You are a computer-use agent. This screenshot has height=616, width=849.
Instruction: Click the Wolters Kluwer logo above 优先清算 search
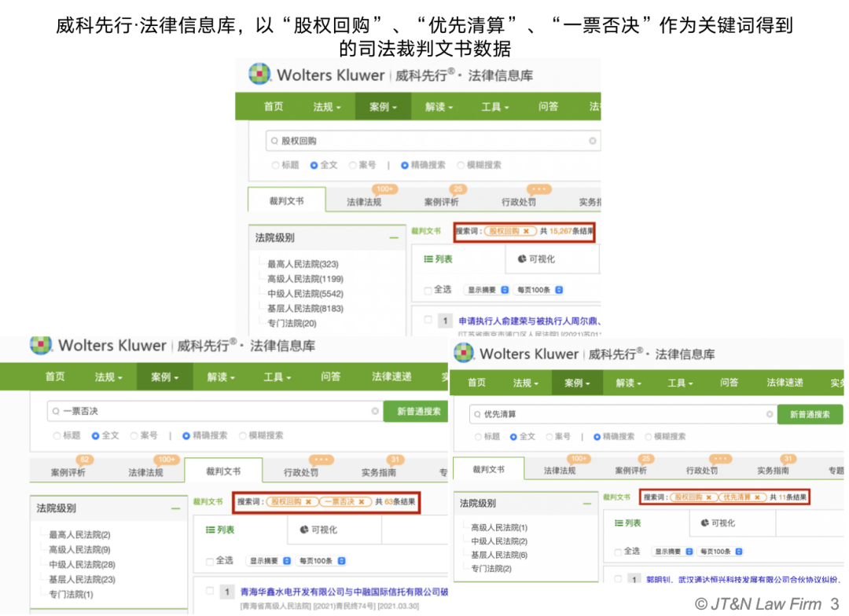tap(465, 354)
